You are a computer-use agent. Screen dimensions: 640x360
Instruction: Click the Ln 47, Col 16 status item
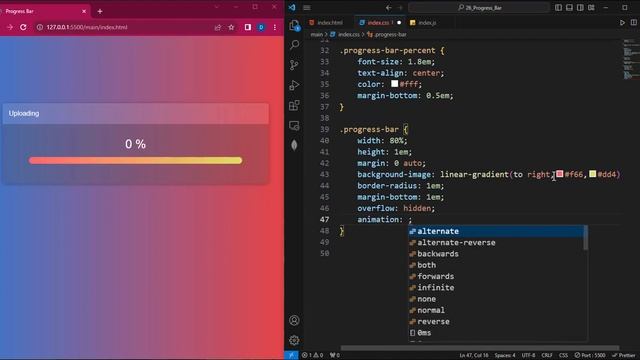click(473, 356)
